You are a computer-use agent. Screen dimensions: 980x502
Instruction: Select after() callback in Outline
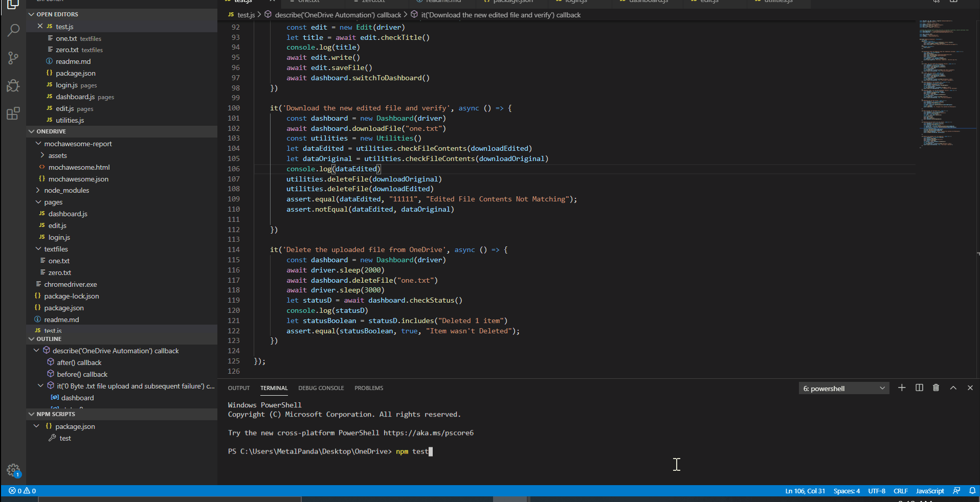[x=79, y=362]
